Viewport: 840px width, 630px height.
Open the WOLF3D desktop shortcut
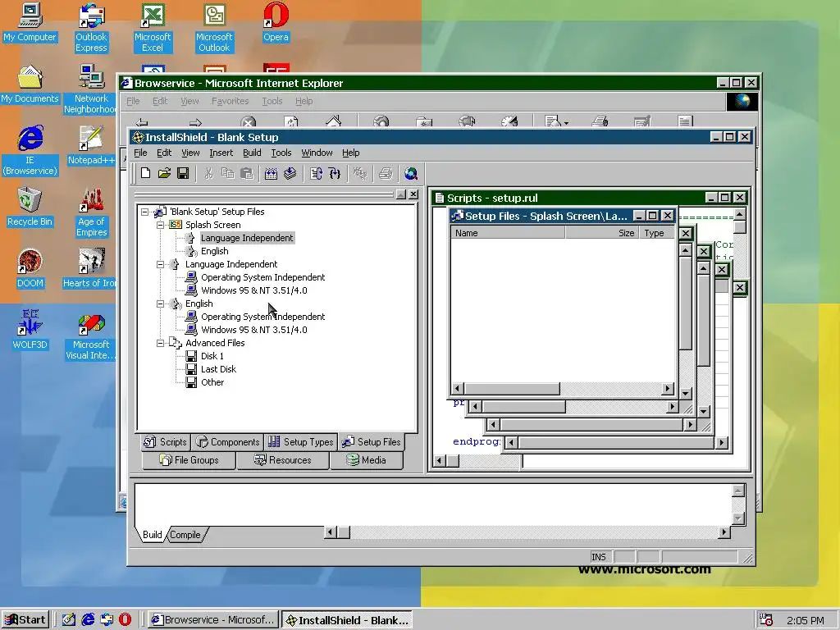click(30, 331)
